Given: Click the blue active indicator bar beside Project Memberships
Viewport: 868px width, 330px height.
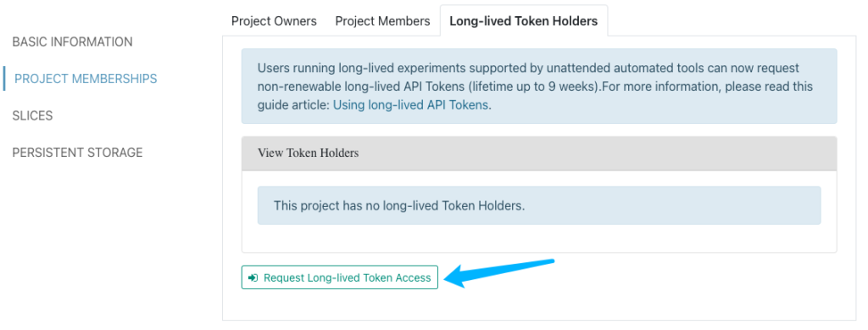Looking at the screenshot, I should click(4, 79).
